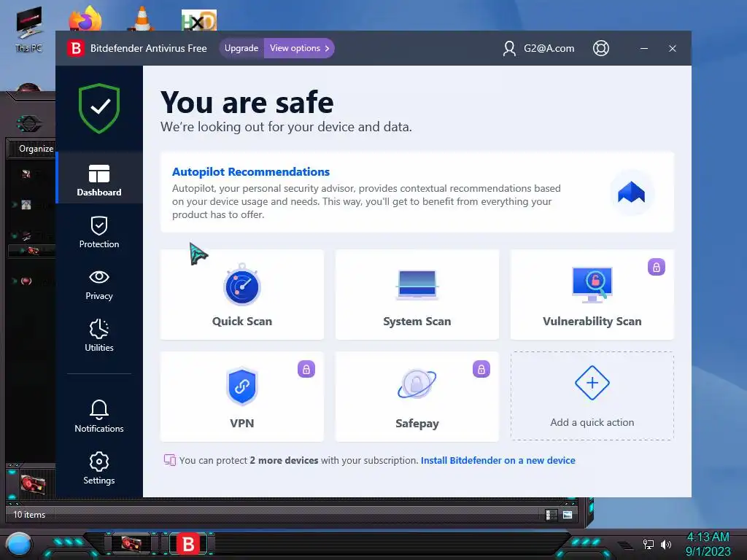Open the Safepay tile
This screenshot has height=560, width=747.
(417, 397)
